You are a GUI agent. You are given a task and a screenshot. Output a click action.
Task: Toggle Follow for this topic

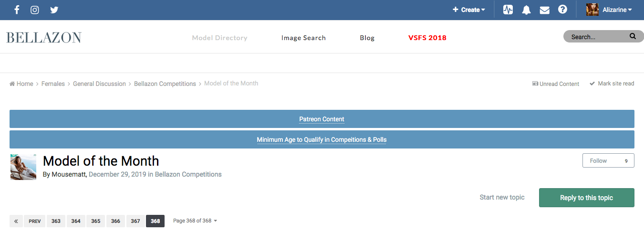[608, 161]
